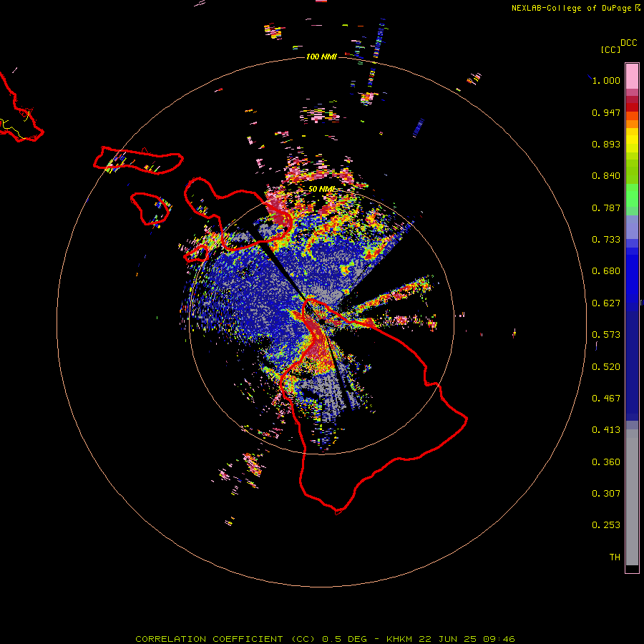Click the 1.000 scale value
Screen dimensions: 644x644
[x=606, y=80]
